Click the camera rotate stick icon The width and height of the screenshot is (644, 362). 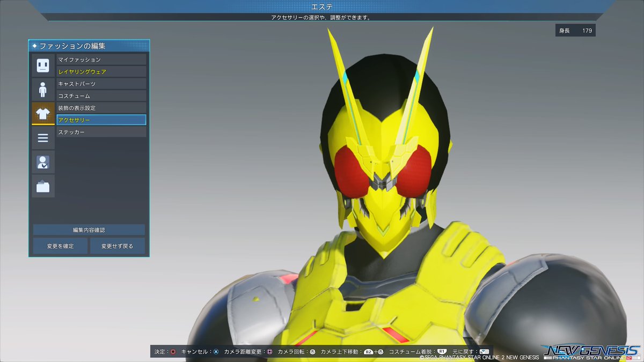pyautogui.click(x=312, y=352)
